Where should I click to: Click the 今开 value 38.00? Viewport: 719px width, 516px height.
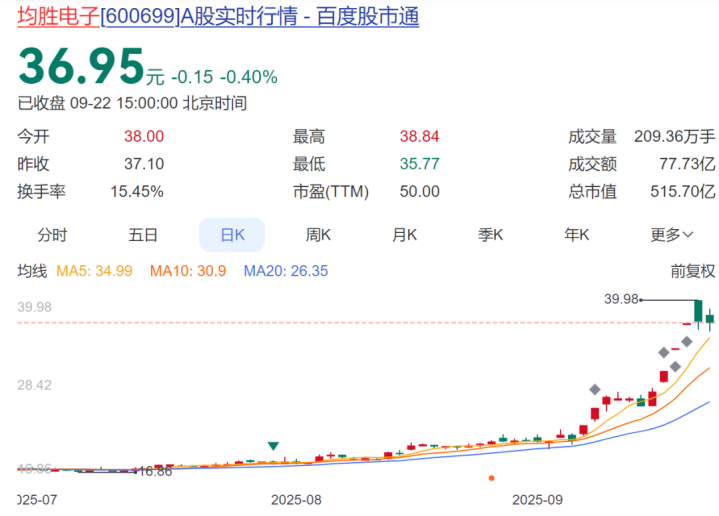click(x=144, y=136)
